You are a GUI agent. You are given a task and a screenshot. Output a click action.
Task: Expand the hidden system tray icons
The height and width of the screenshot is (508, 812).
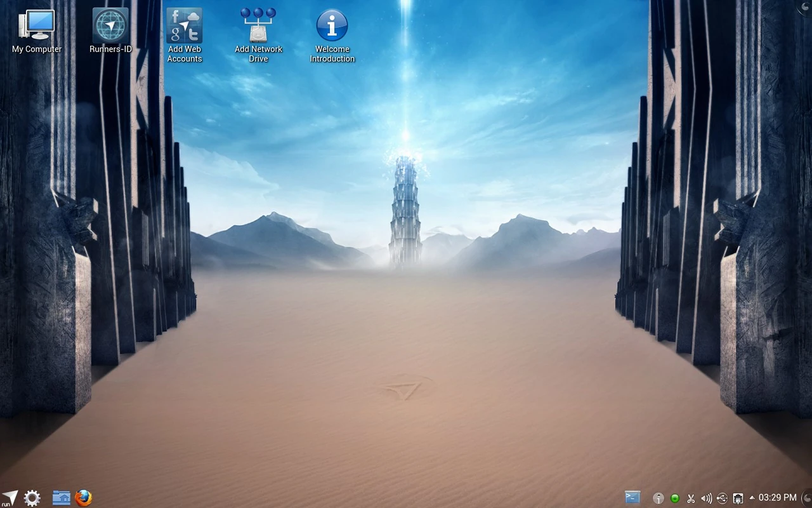[x=752, y=498]
